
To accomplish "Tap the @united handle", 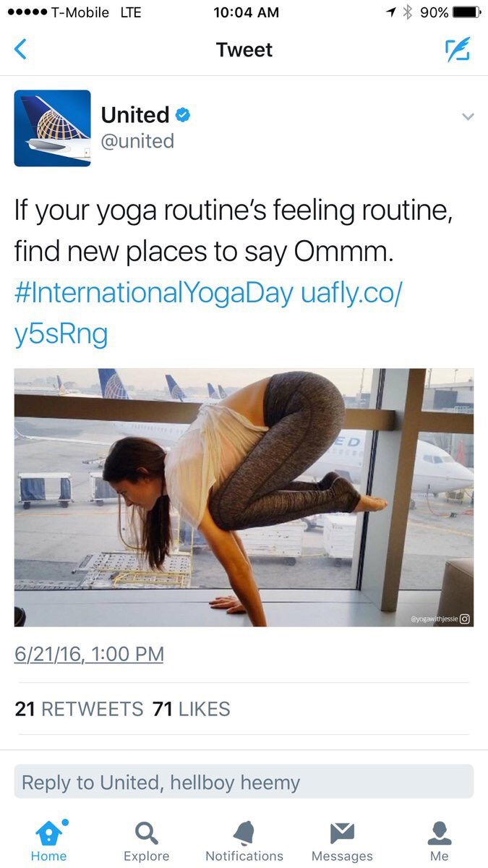I will (137, 141).
